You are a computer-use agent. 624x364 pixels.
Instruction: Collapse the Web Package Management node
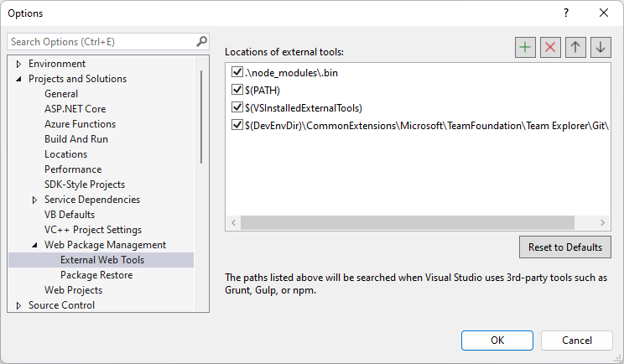[x=34, y=245]
